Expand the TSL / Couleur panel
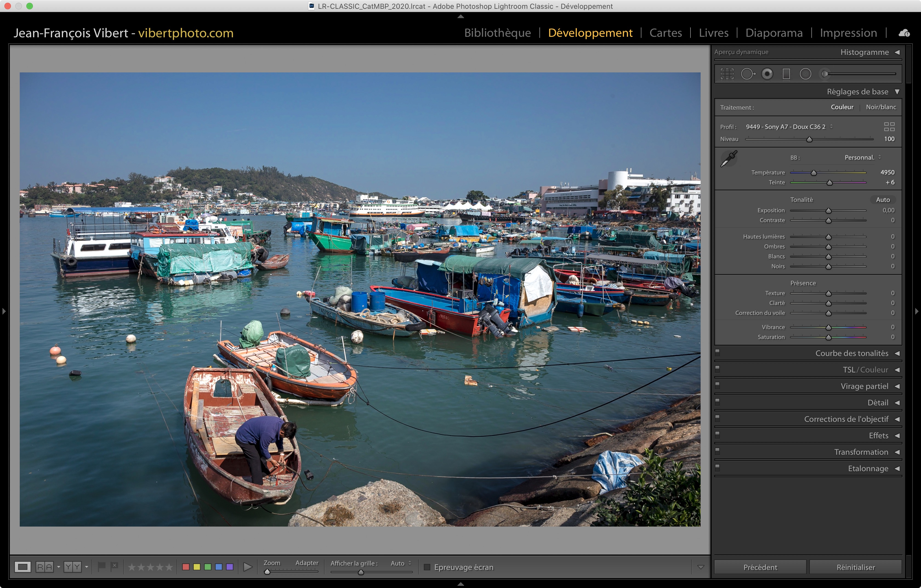Screen dimensions: 921x588 [897, 370]
